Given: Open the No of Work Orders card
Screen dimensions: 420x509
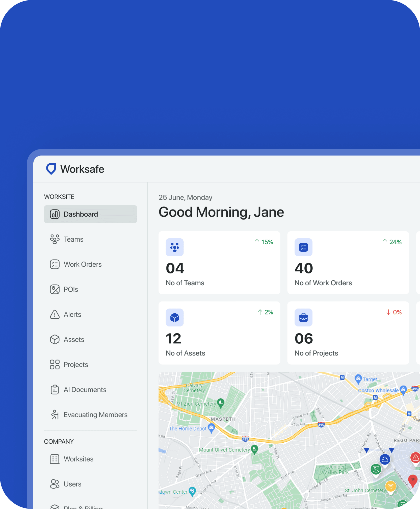Looking at the screenshot, I should click(348, 263).
